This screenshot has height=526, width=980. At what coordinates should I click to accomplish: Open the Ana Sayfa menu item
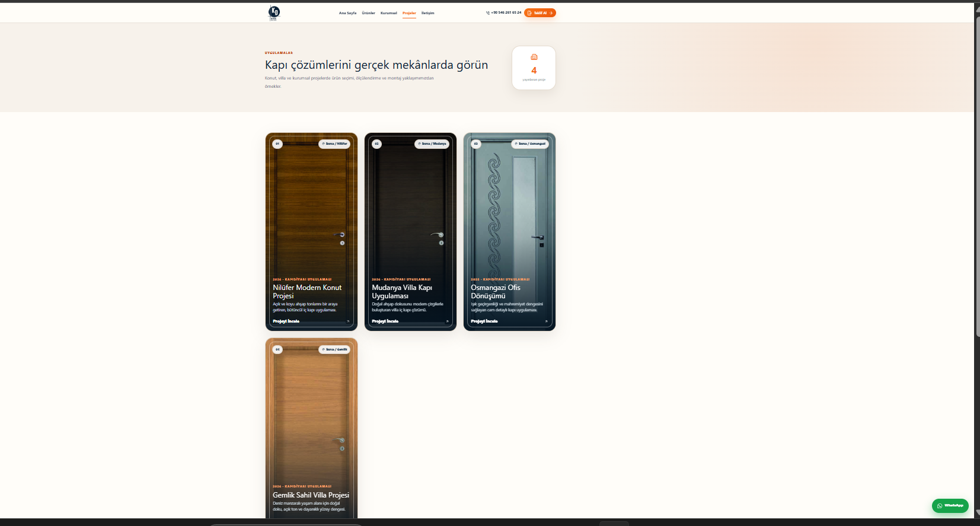[x=348, y=13]
